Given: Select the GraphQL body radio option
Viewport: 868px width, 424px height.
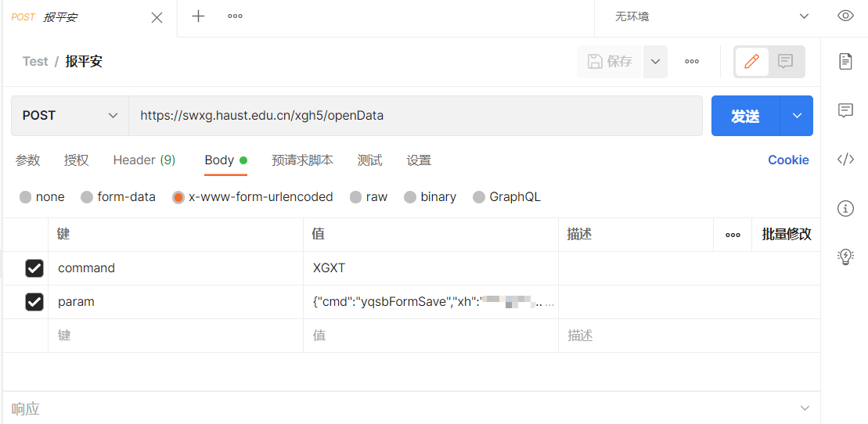Looking at the screenshot, I should click(479, 197).
